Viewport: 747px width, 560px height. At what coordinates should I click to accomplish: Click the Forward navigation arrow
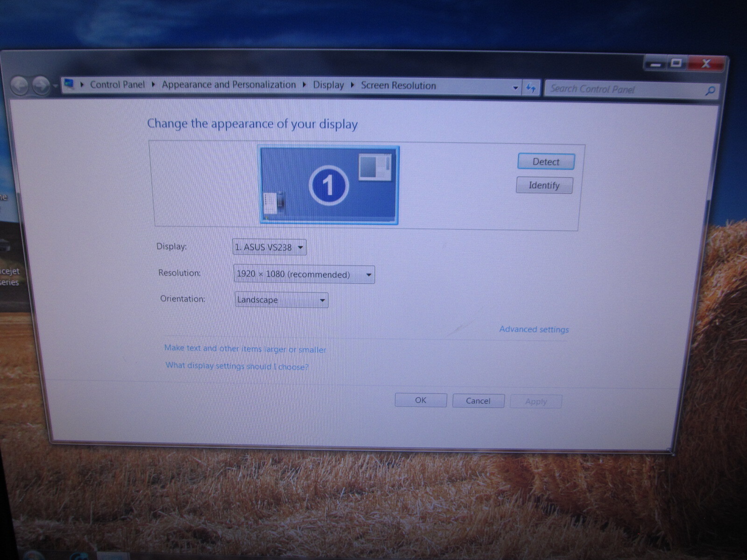click(x=41, y=86)
